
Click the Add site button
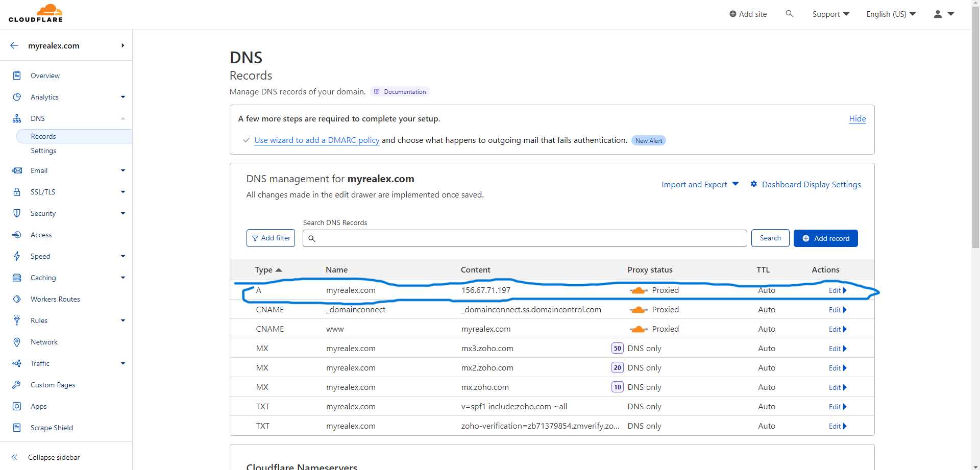(x=748, y=14)
